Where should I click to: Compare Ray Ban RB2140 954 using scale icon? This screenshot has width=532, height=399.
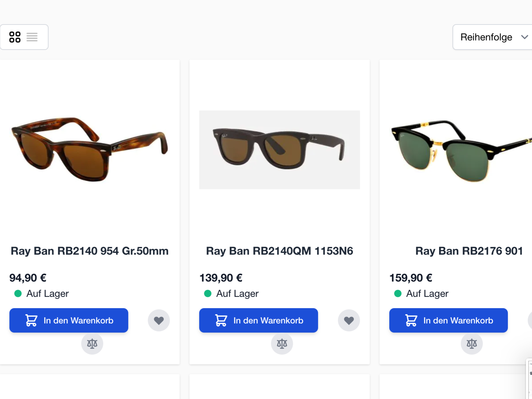pyautogui.click(x=92, y=344)
